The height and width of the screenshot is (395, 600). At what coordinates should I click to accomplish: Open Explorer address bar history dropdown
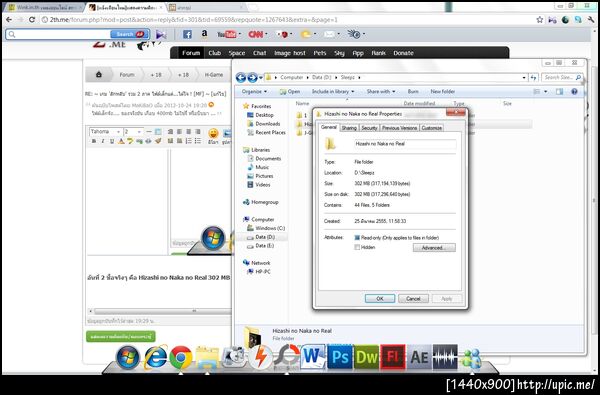tap(524, 78)
